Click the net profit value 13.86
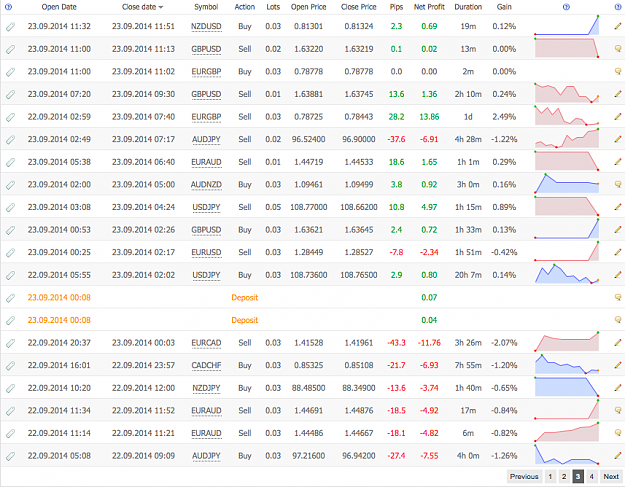 pos(429,117)
